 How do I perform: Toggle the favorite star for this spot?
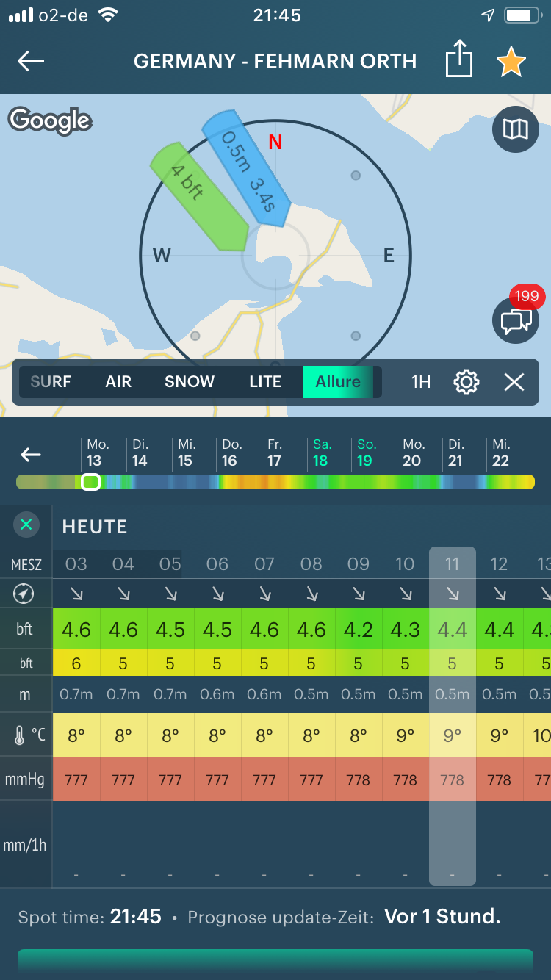[x=511, y=62]
